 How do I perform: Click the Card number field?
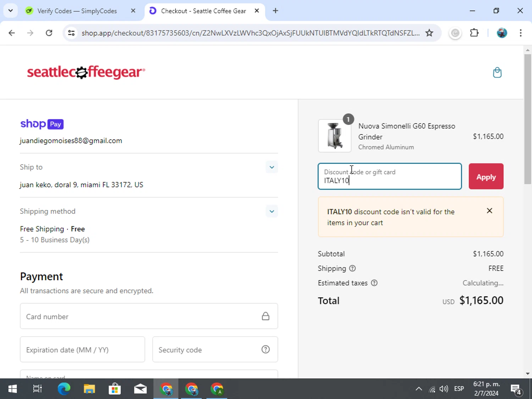point(149,316)
